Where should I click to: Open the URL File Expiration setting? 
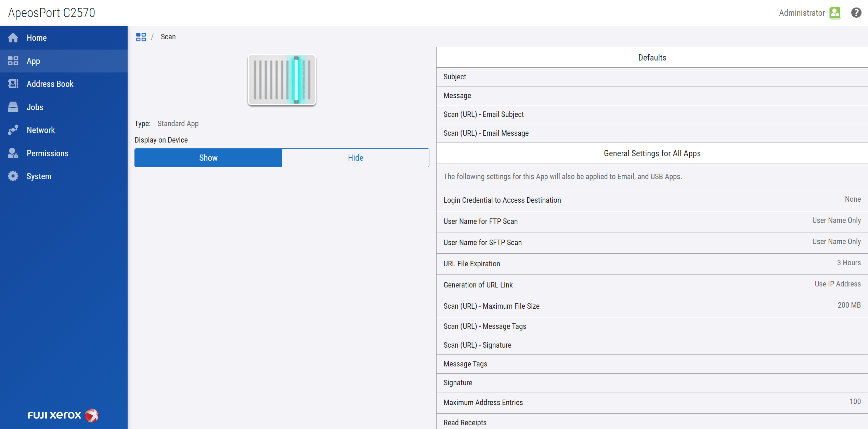click(x=652, y=264)
